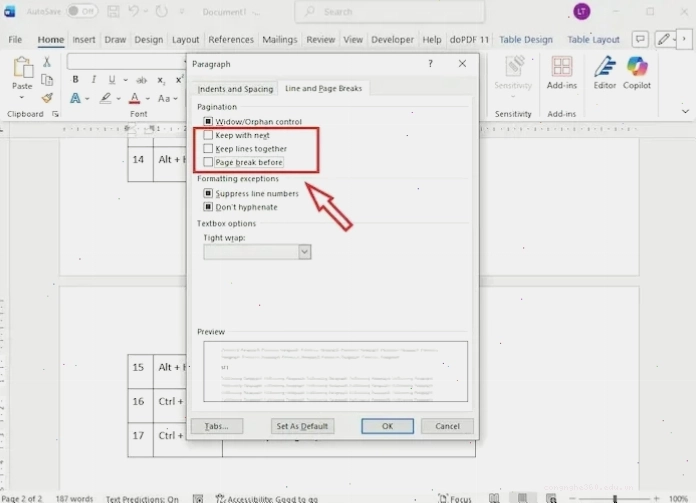Select Line and Page Breaks tab
This screenshot has width=696, height=504.
[x=323, y=88]
